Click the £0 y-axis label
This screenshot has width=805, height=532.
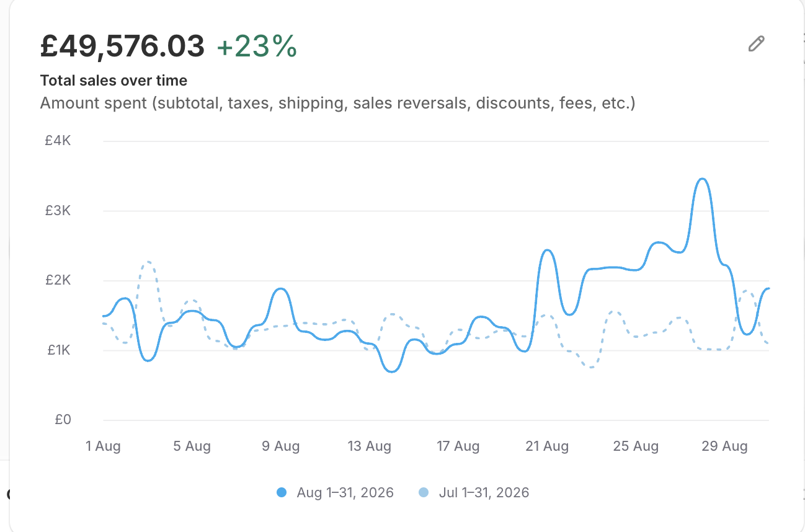pos(63,420)
